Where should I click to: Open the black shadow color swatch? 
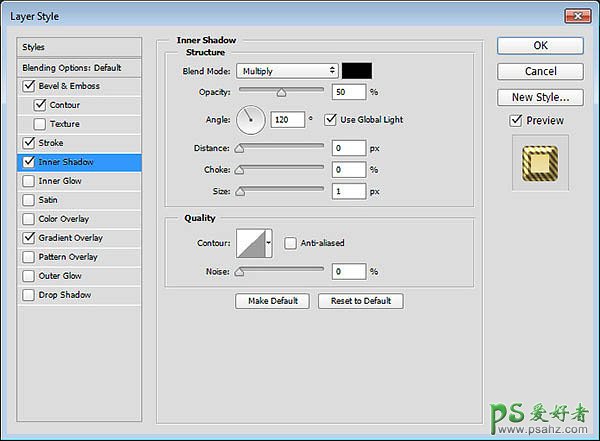(x=357, y=71)
